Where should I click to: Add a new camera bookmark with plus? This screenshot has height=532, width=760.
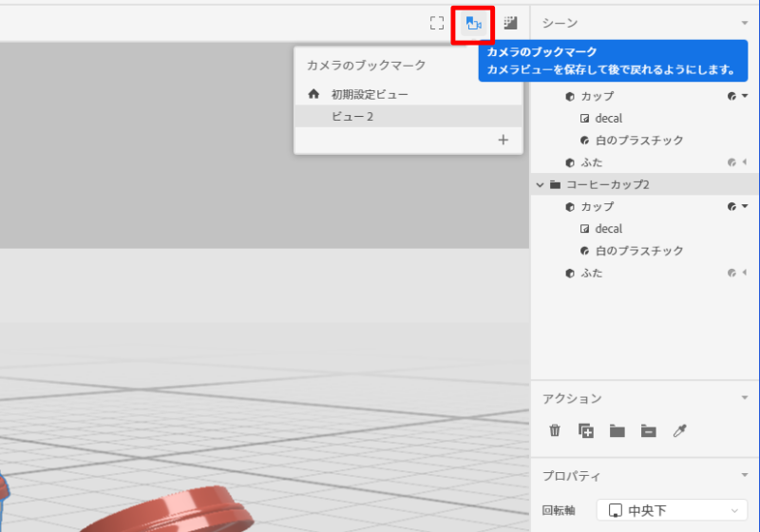[x=503, y=140]
